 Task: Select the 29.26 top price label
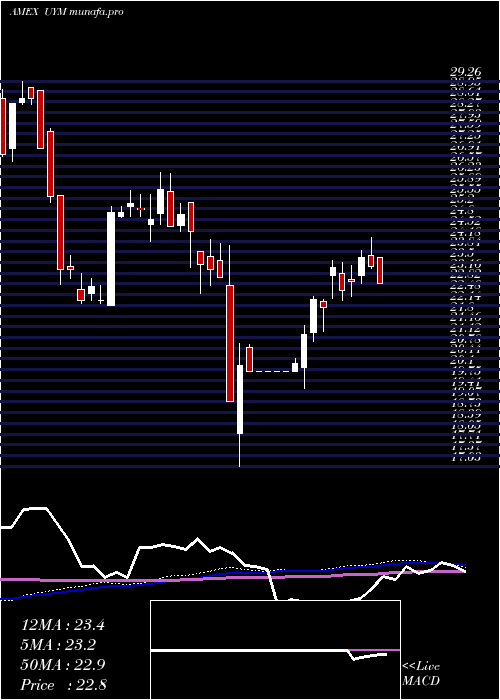tap(465, 71)
